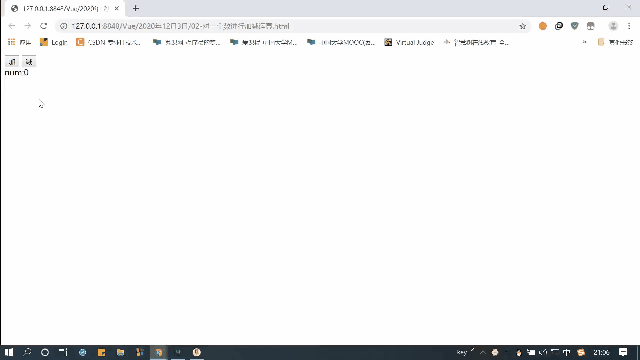Open the Chrome profile avatar
This screenshot has height=360, width=640.
[613, 26]
